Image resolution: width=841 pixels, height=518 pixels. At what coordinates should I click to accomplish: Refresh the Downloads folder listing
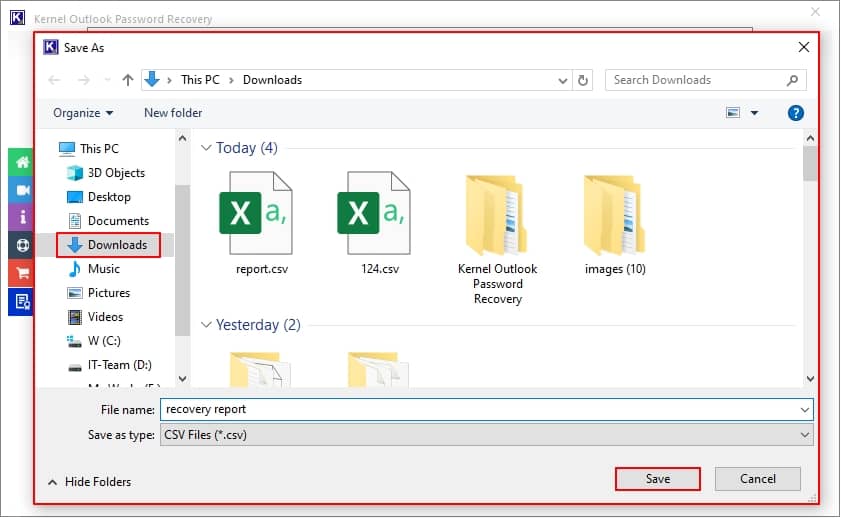[582, 80]
